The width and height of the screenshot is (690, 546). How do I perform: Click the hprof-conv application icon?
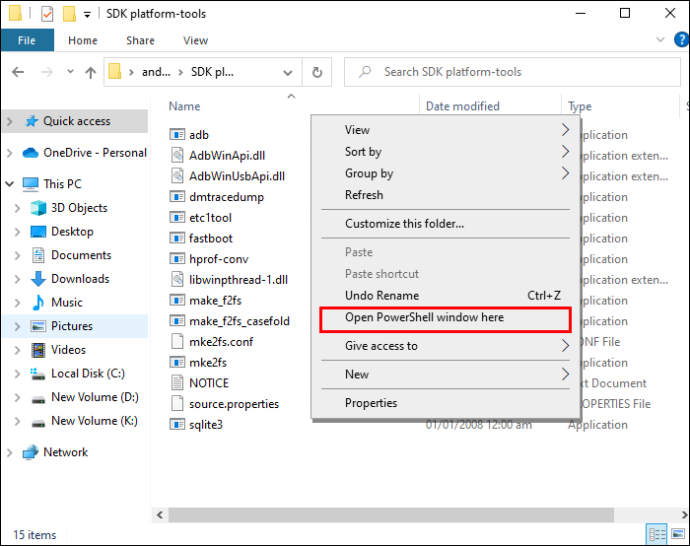[x=177, y=259]
